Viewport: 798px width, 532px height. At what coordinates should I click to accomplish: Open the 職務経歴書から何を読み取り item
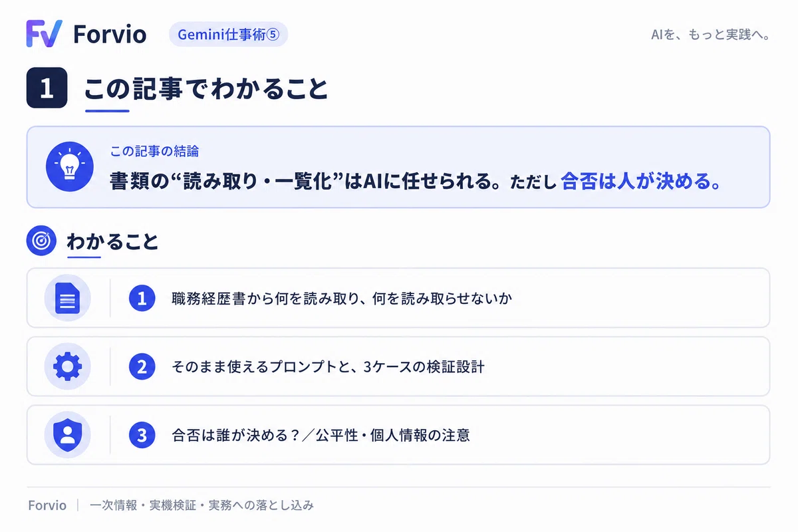tap(398, 298)
